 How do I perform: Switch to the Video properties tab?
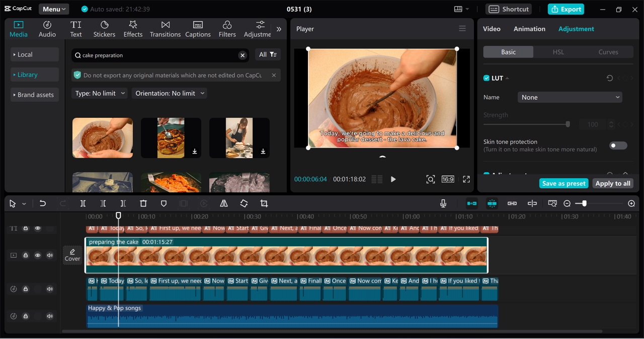(492, 29)
